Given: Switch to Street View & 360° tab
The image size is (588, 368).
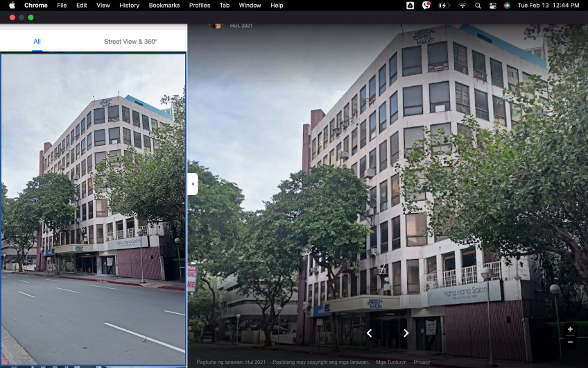Looking at the screenshot, I should click(x=130, y=42).
